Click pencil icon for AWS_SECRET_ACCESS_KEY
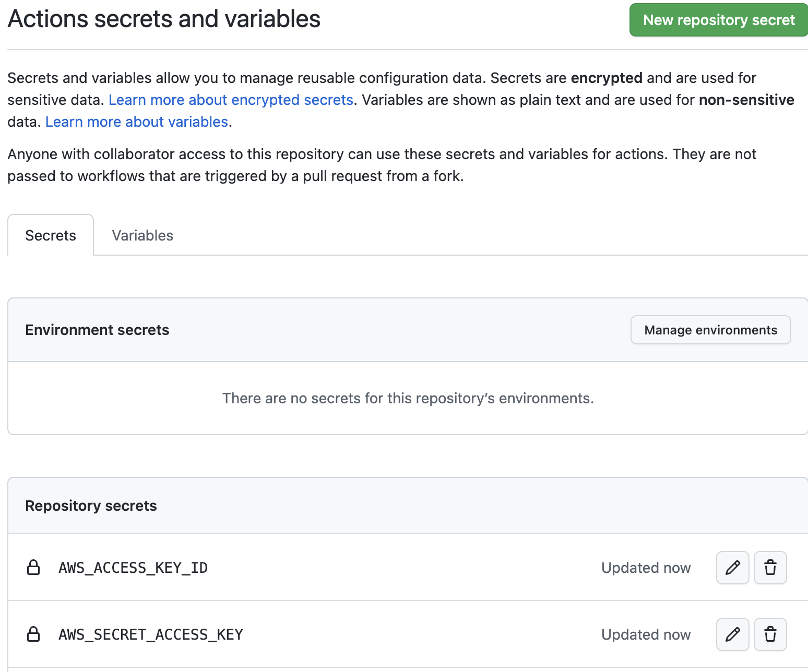The width and height of the screenshot is (808, 672). [732, 634]
